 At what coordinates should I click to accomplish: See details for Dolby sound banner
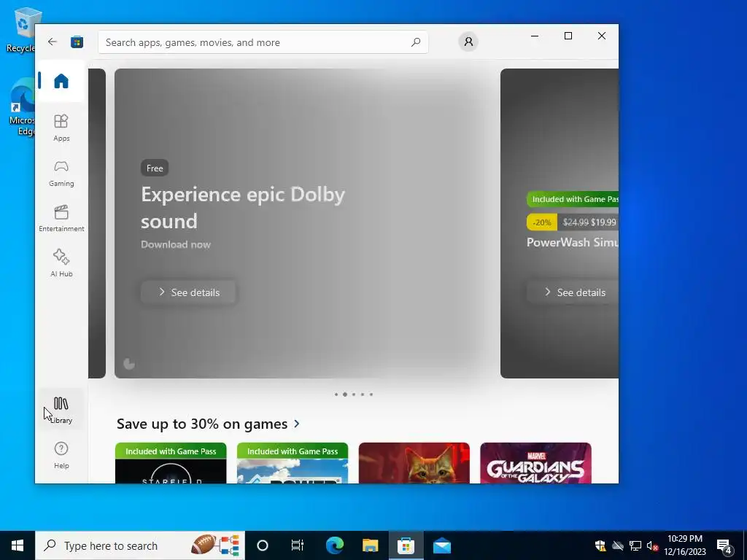[189, 292]
